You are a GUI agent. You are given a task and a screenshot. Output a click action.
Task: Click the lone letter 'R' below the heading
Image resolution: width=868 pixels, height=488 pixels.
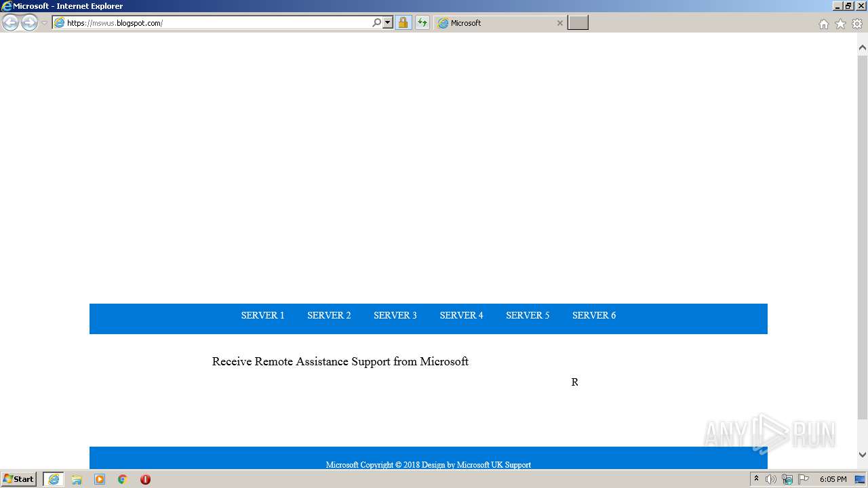[x=575, y=382]
